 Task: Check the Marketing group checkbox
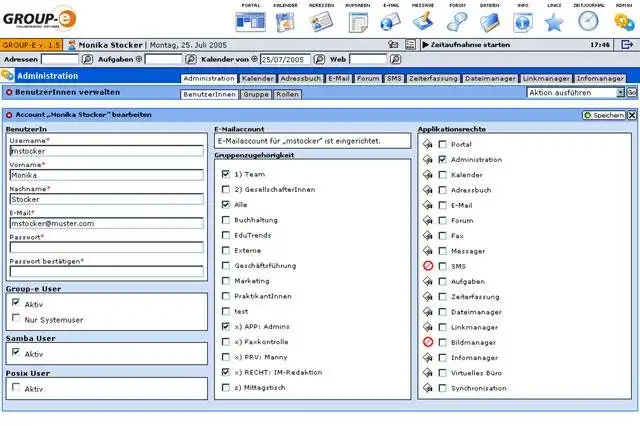tap(226, 281)
